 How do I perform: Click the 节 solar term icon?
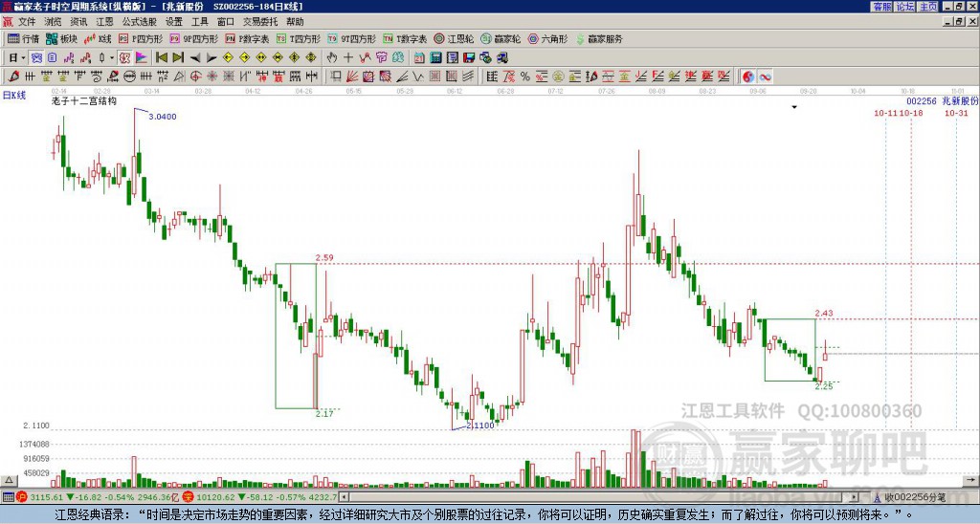pos(381,57)
